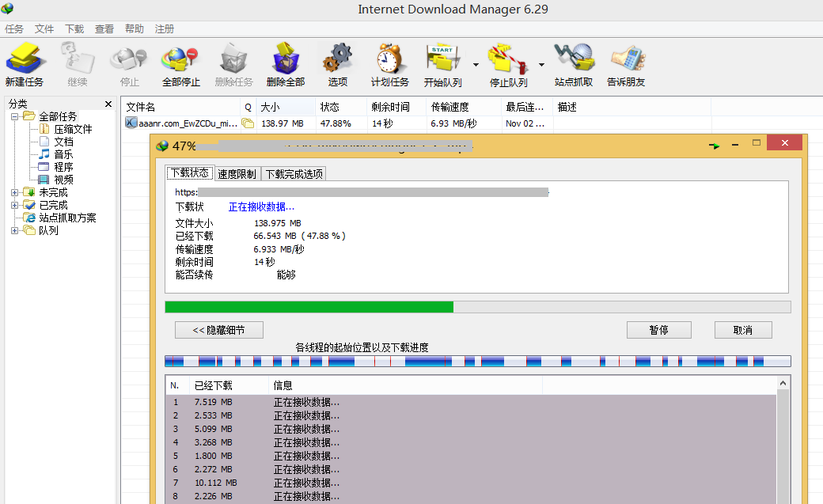The height and width of the screenshot is (504, 823).
Task: Click the file icon of aaanr.com download row
Action: click(131, 123)
